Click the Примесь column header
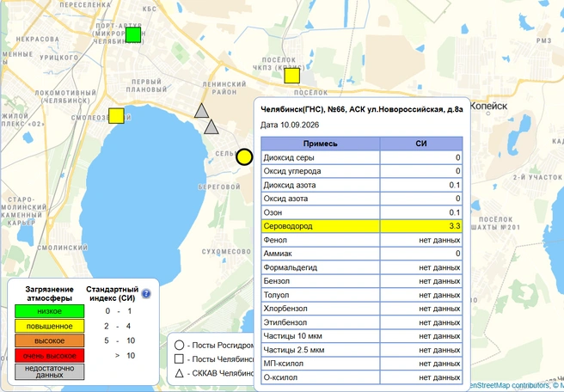 coord(321,144)
